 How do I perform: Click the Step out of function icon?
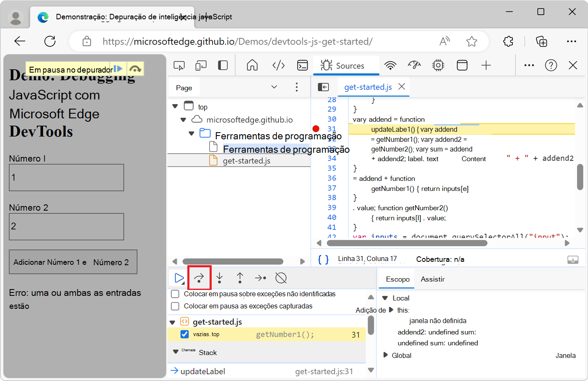240,278
